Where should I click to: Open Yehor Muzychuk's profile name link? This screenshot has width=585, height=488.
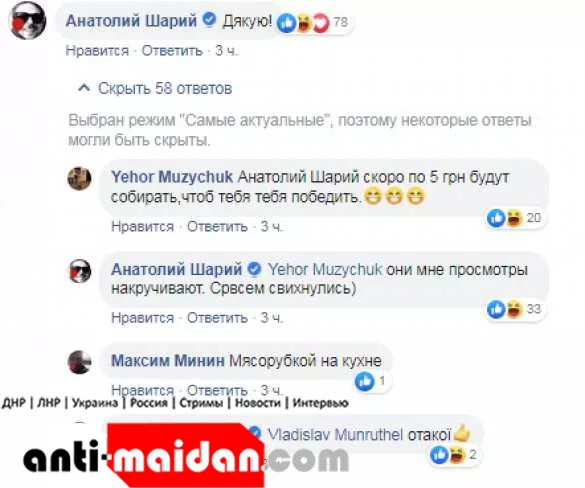click(172, 177)
